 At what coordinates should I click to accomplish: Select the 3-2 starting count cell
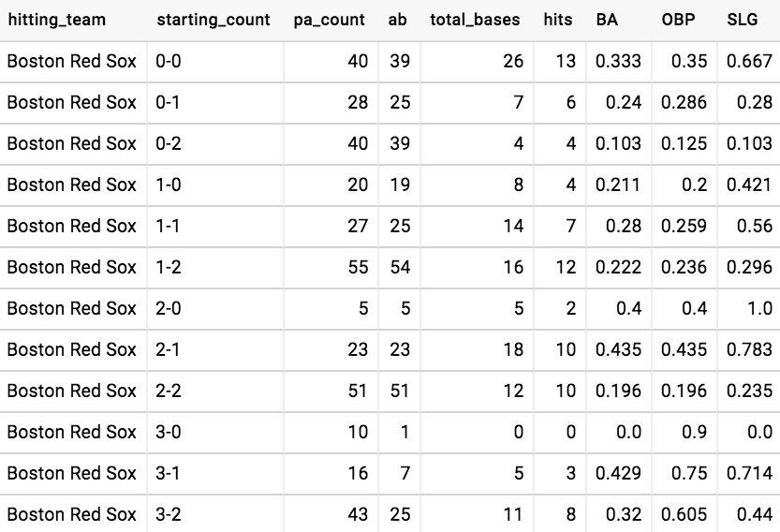[169, 514]
